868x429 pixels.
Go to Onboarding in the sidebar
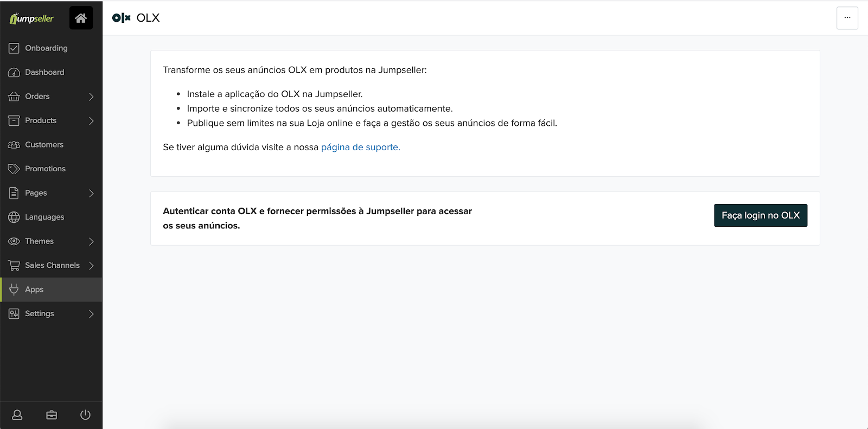click(51, 48)
